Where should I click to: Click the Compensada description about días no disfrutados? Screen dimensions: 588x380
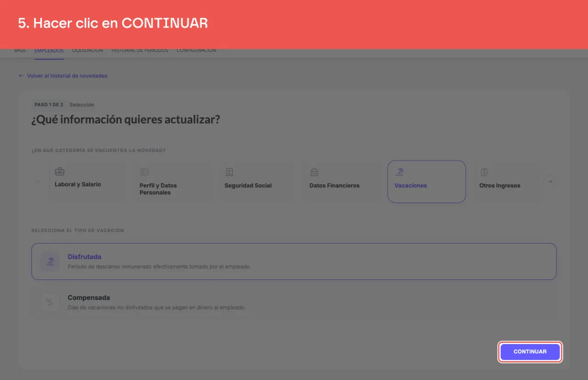157,307
